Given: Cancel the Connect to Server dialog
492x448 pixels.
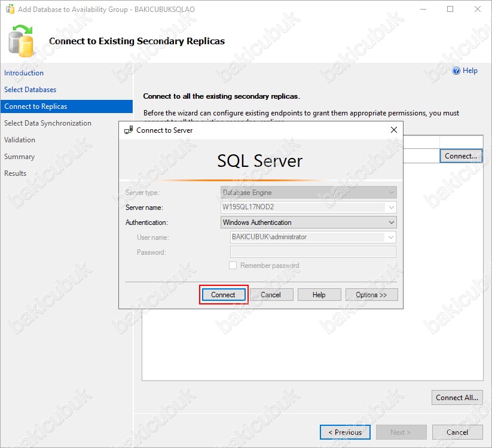Looking at the screenshot, I should click(x=271, y=295).
